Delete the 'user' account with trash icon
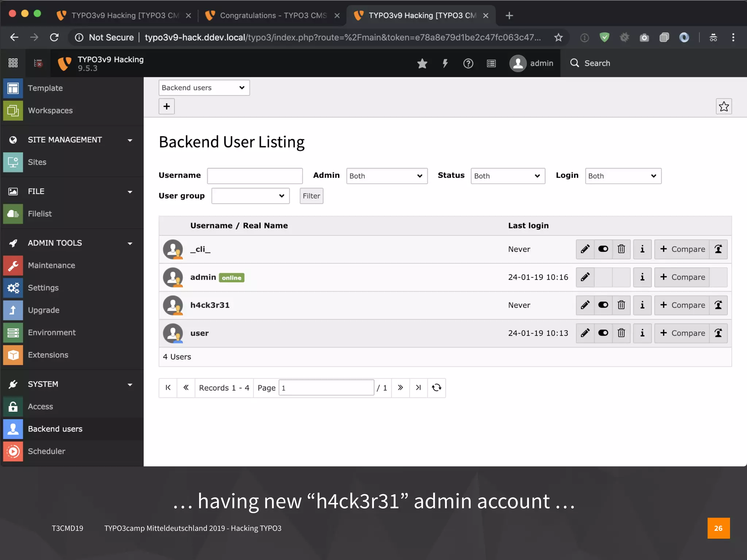The width and height of the screenshot is (747, 560). pyautogui.click(x=621, y=333)
